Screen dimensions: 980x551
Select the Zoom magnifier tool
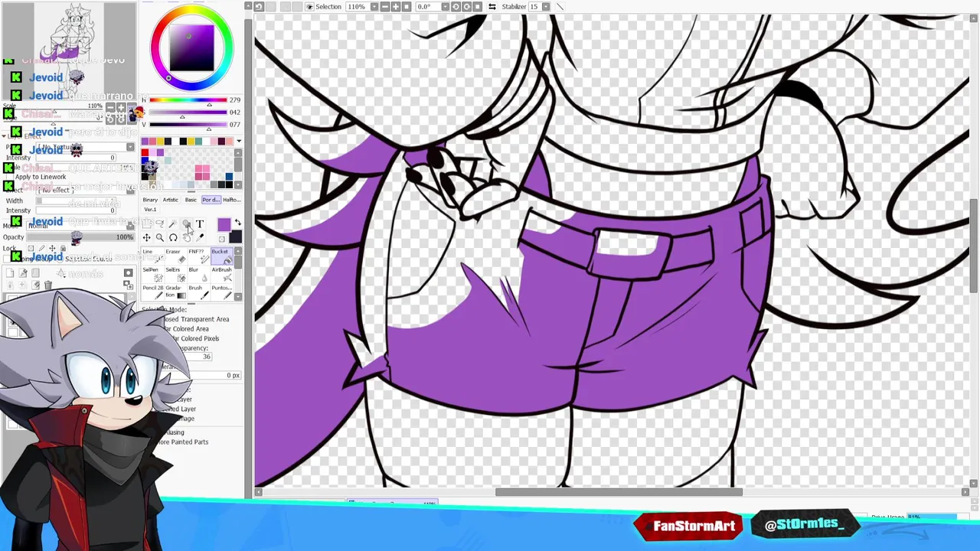(160, 238)
